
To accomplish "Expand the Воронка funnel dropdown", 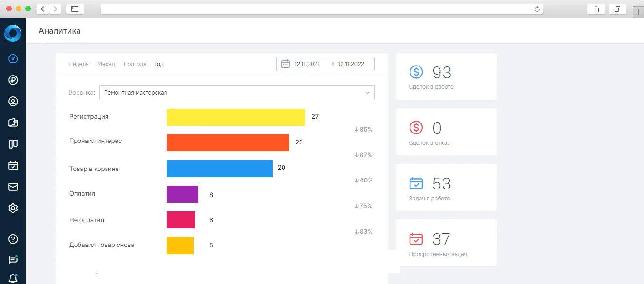I will tap(237, 93).
